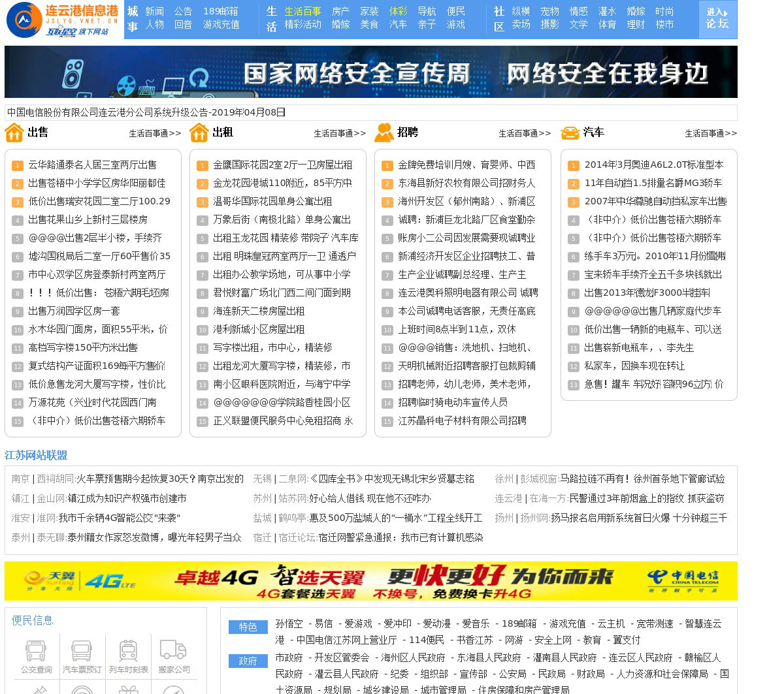
Task: Click the 国家网络安全宣传周 banner
Action: pos(370,72)
